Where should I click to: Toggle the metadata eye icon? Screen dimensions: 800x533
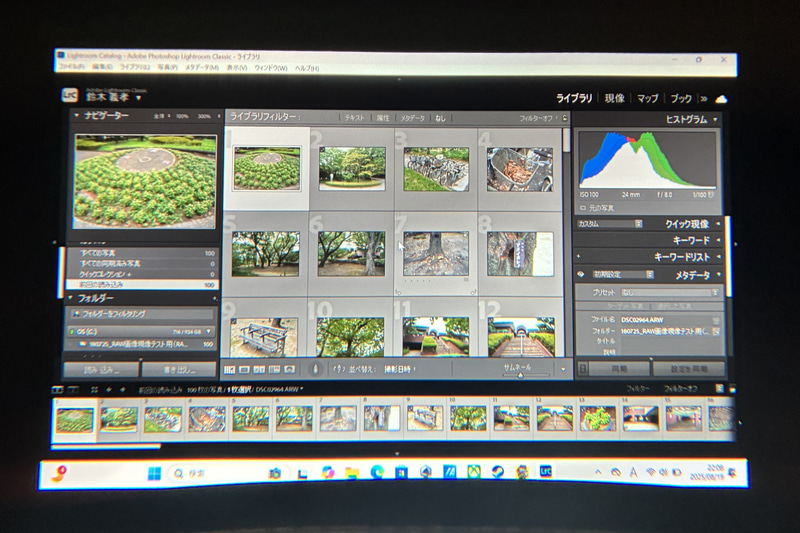[581, 274]
